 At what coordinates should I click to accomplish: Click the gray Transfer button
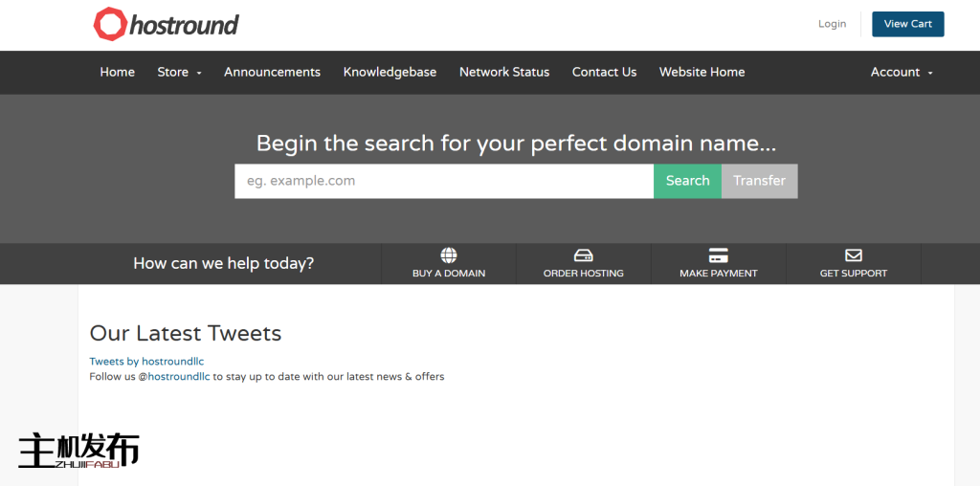pos(759,181)
